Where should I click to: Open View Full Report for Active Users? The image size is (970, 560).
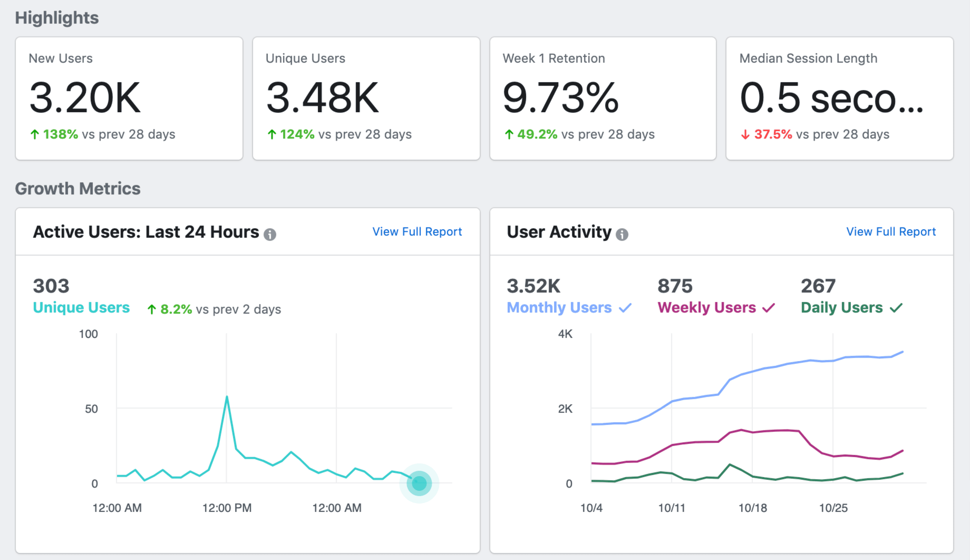[417, 231]
